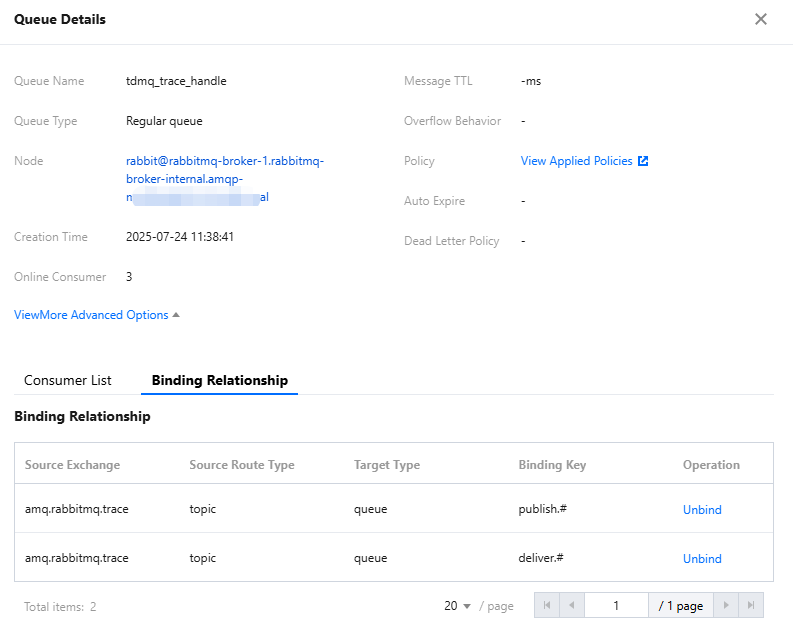Click the page number input field

tap(616, 606)
